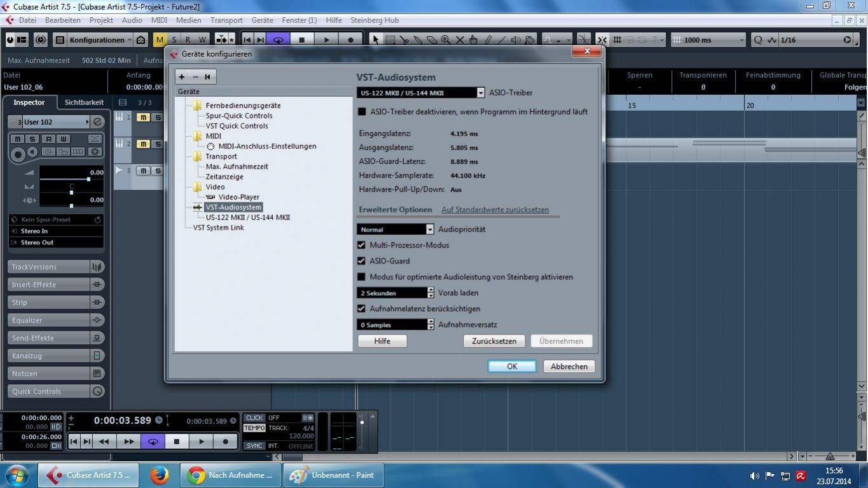Click the volume speaker tray icon
This screenshot has width=868, height=488.
tap(754, 476)
